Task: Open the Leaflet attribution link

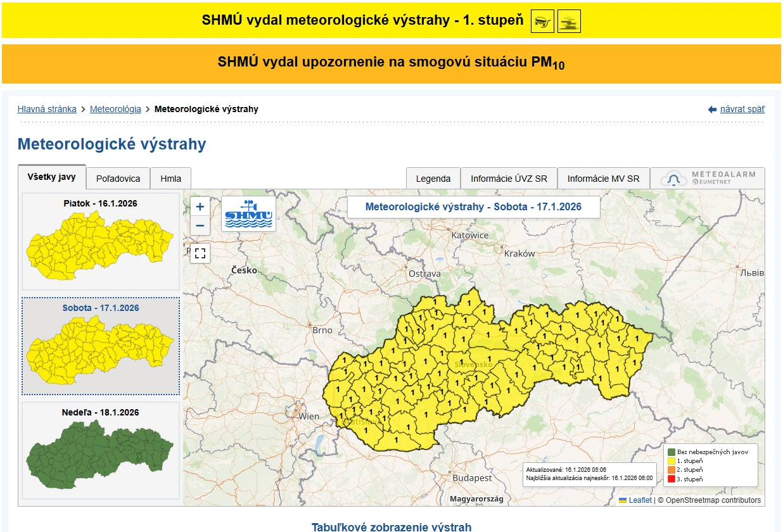Action: click(640, 500)
